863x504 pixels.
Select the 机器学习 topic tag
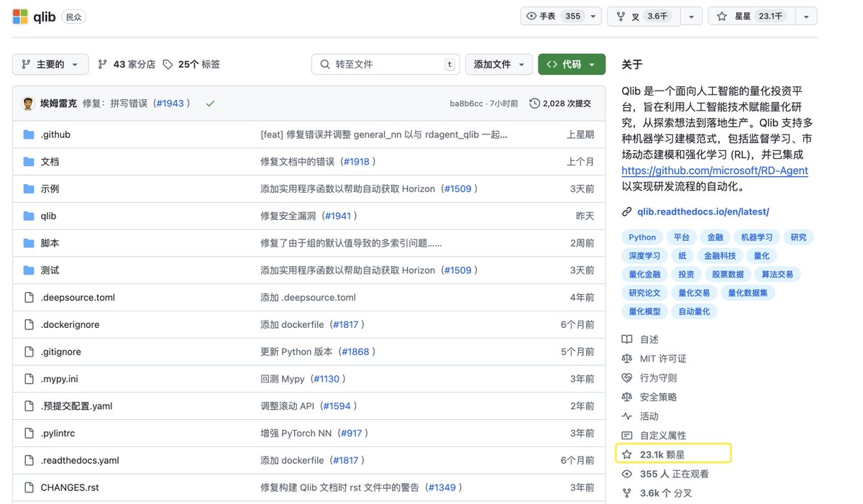757,237
